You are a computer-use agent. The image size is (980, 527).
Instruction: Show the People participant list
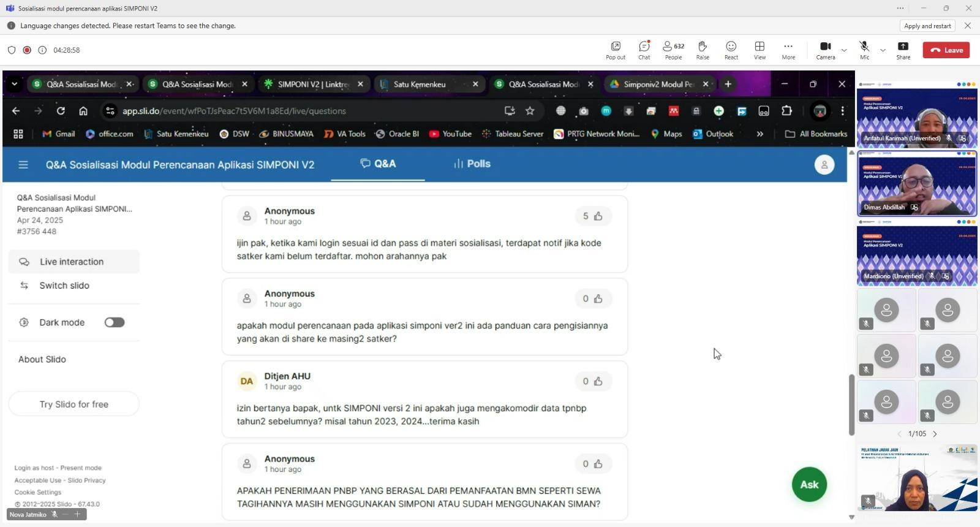point(673,50)
